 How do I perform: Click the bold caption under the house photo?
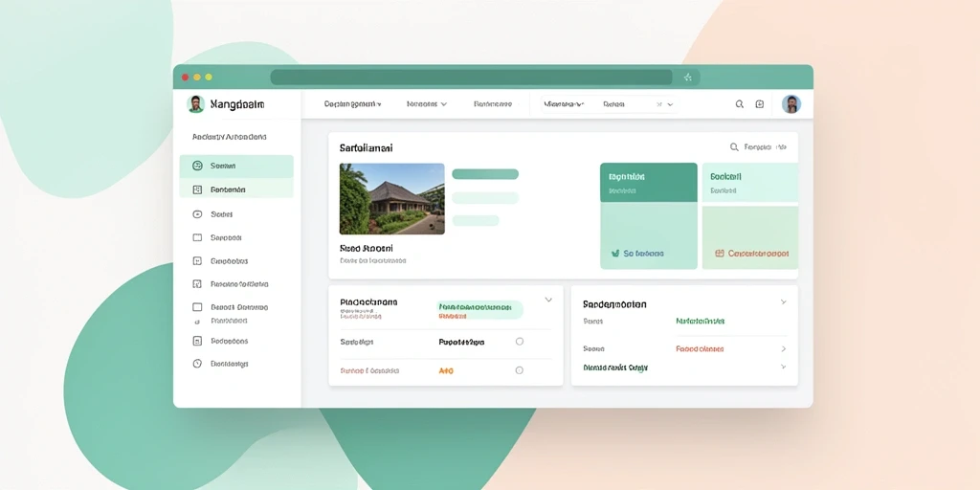(x=367, y=248)
